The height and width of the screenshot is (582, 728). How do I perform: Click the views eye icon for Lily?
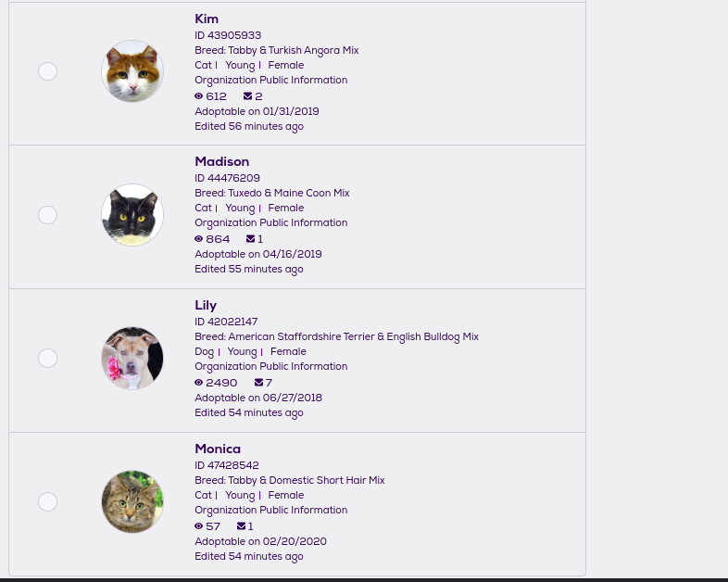click(x=198, y=383)
